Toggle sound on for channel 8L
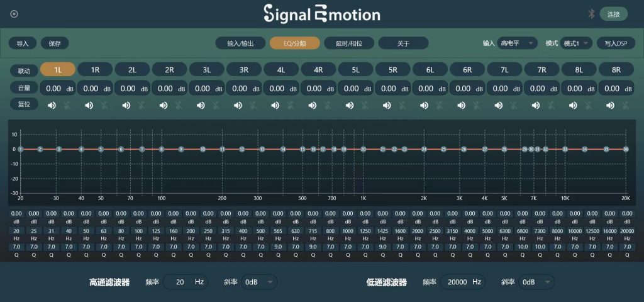This screenshot has height=302, width=644. tap(573, 106)
